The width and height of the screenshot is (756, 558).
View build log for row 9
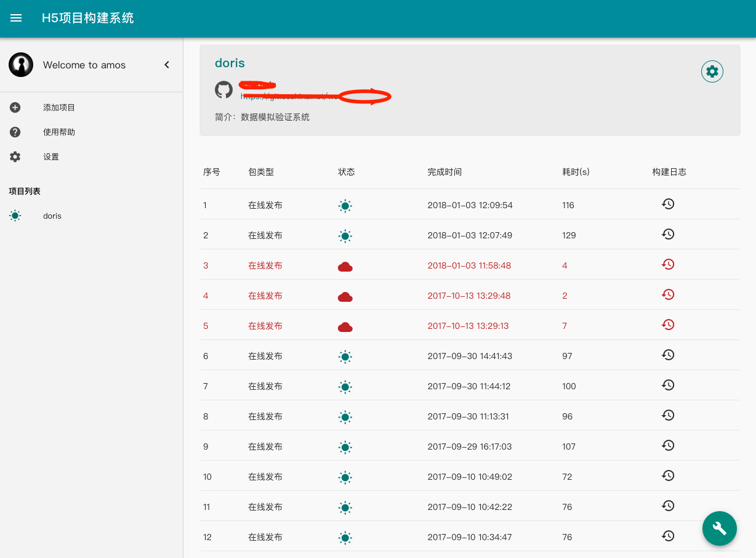668,445
